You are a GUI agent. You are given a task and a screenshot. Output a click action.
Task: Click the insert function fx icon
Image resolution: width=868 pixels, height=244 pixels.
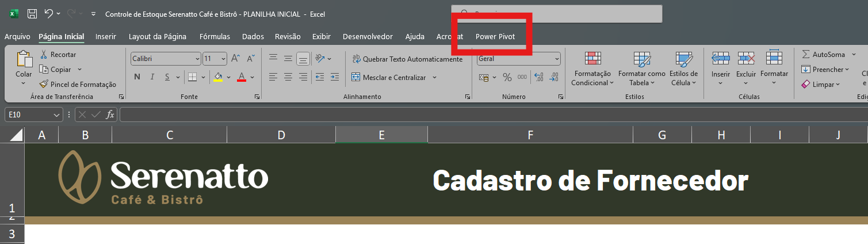pos(110,115)
